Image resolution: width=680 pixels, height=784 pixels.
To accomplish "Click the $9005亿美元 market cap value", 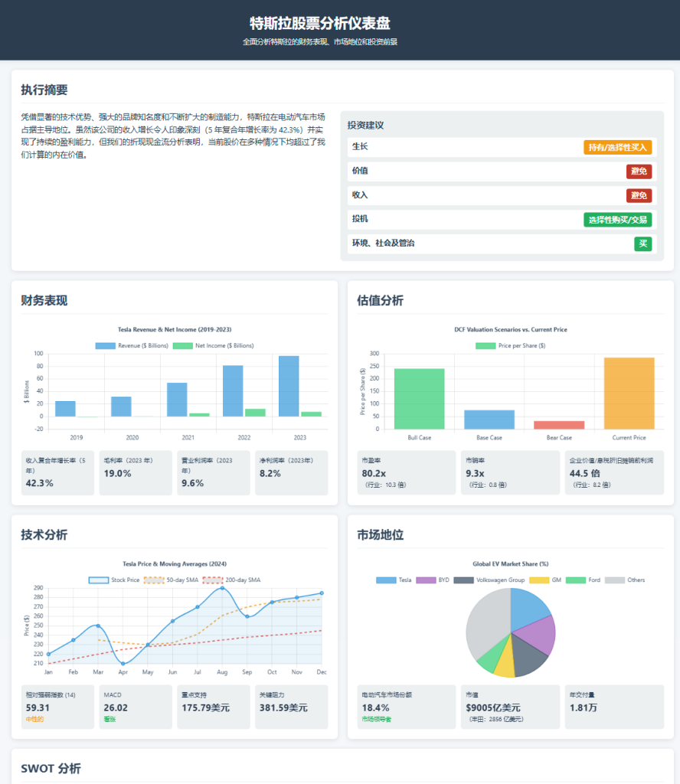I will point(493,708).
